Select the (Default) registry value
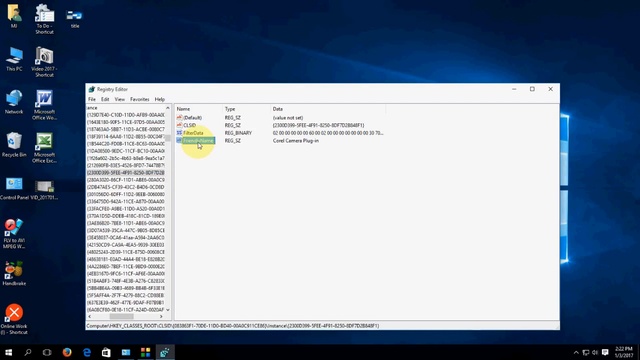 (x=192, y=118)
